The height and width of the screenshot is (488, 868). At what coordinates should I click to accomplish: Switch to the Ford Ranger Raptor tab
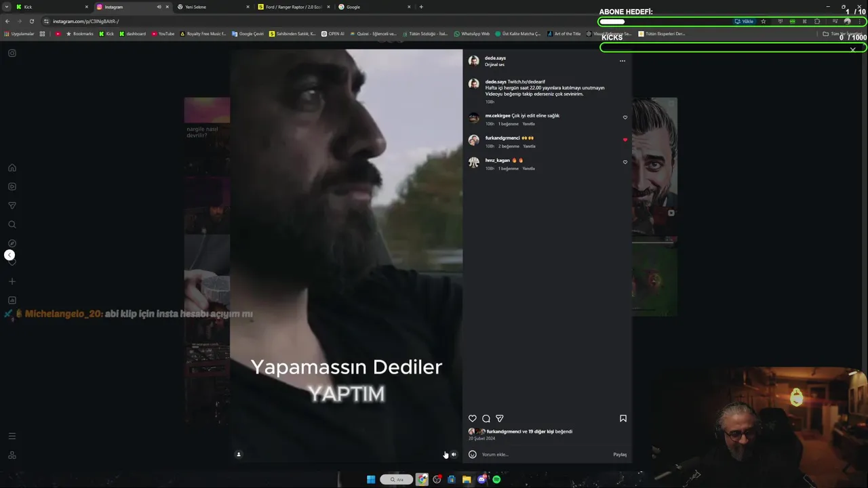point(294,7)
